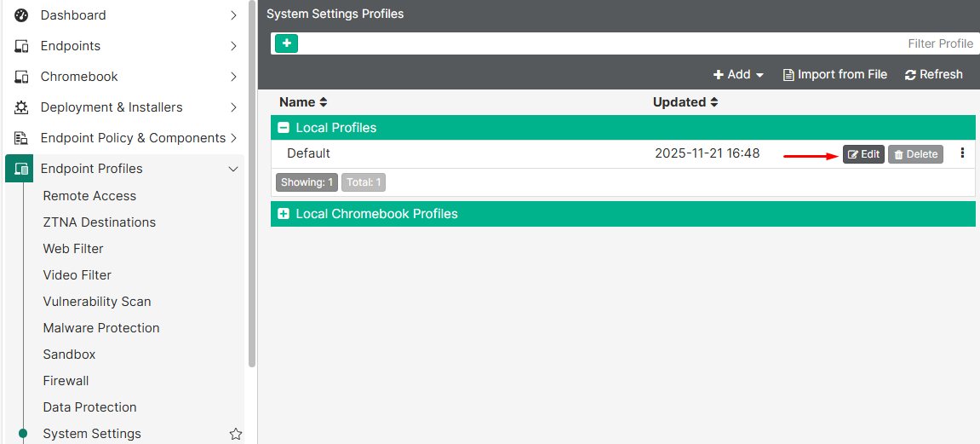Collapse the Local Profiles group

pos(284,128)
